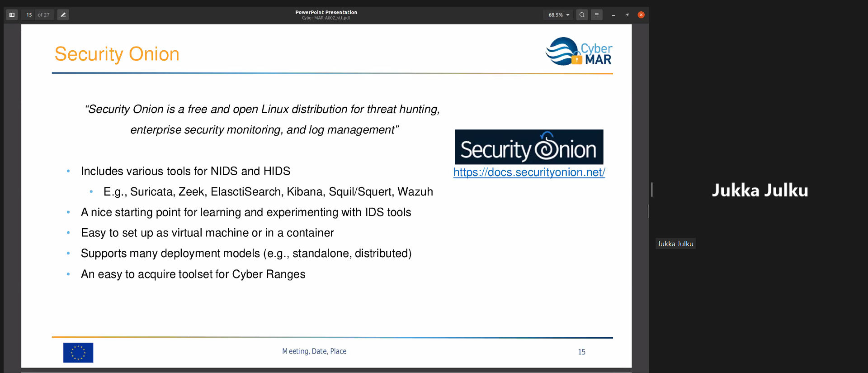Toggle the side pane button

pos(12,15)
